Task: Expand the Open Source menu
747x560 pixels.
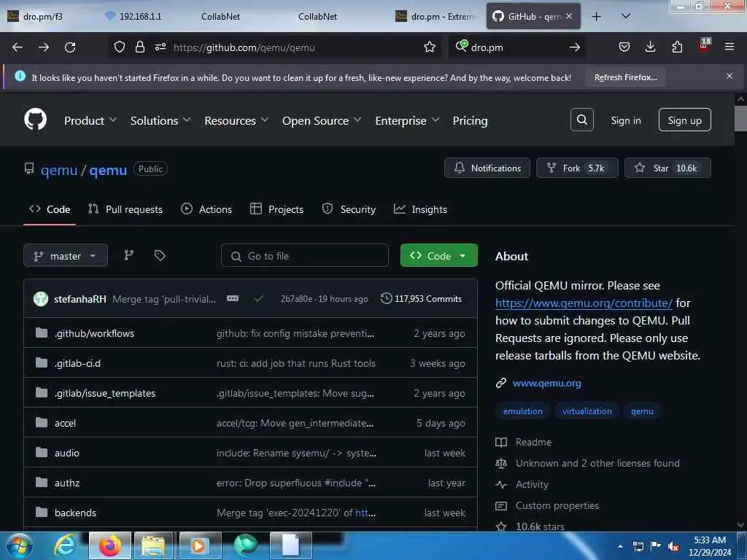Action: (322, 120)
